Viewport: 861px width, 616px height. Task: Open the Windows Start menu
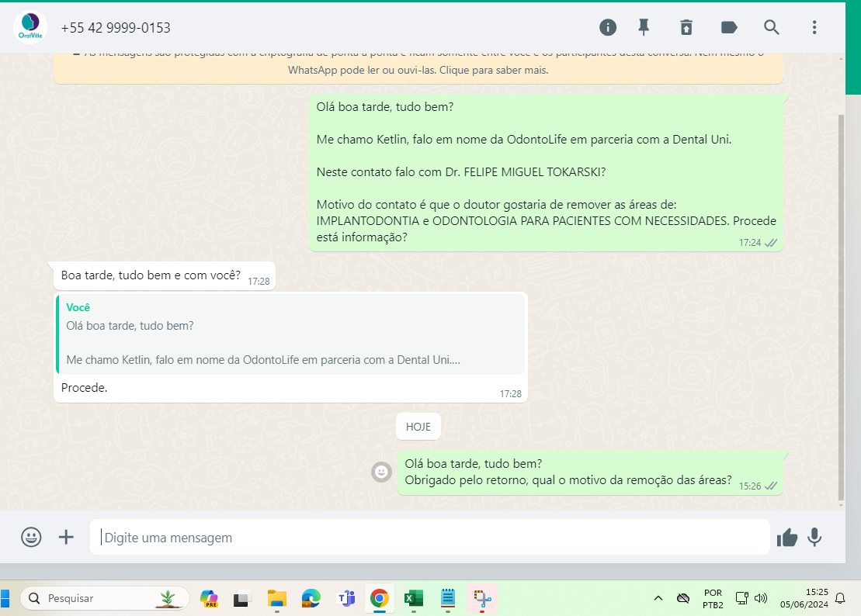click(5, 598)
